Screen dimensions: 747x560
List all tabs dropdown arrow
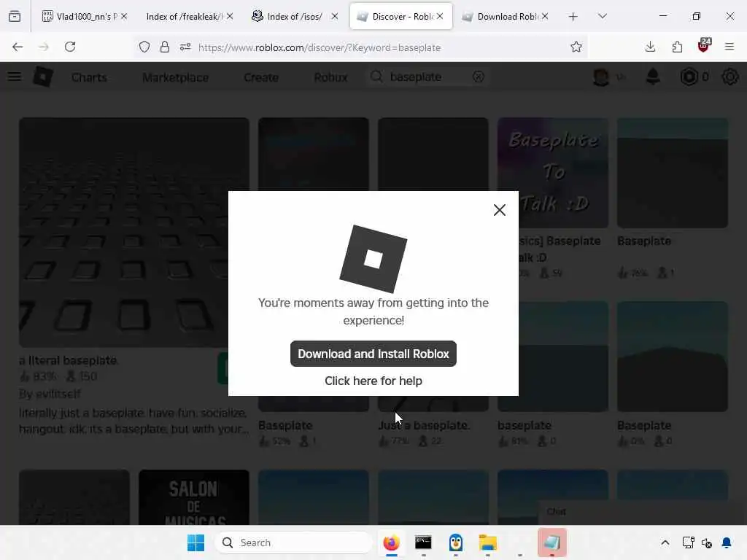pos(602,16)
